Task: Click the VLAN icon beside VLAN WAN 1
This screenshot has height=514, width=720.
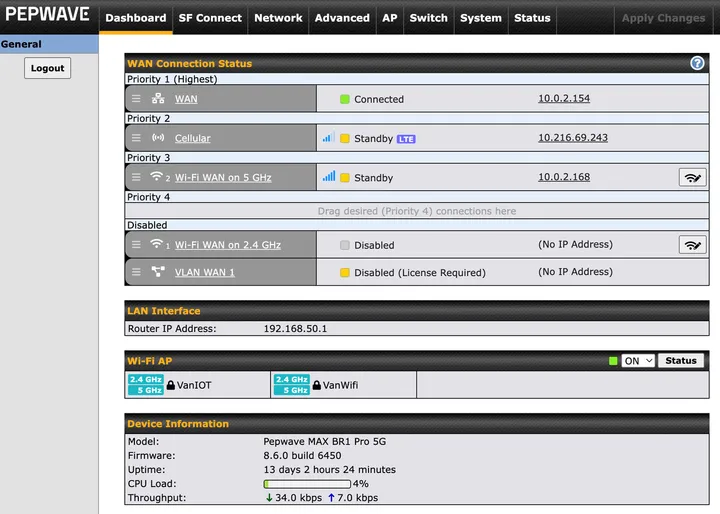Action: pos(158,271)
